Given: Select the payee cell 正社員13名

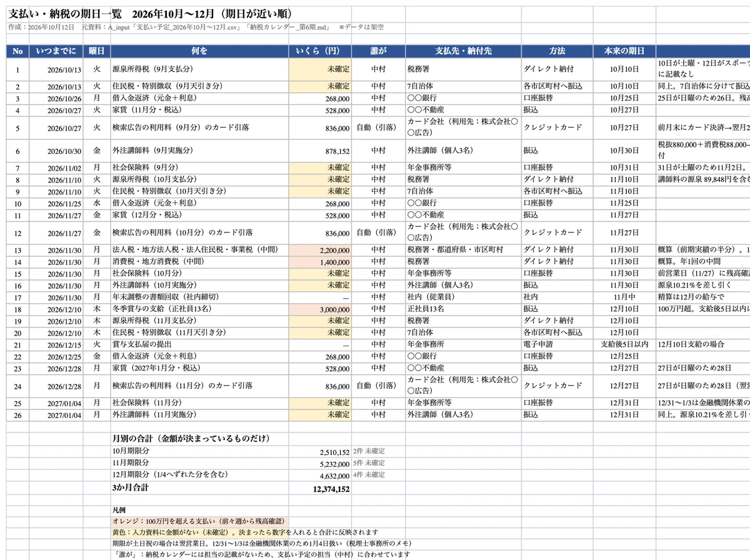Looking at the screenshot, I should click(463, 309).
